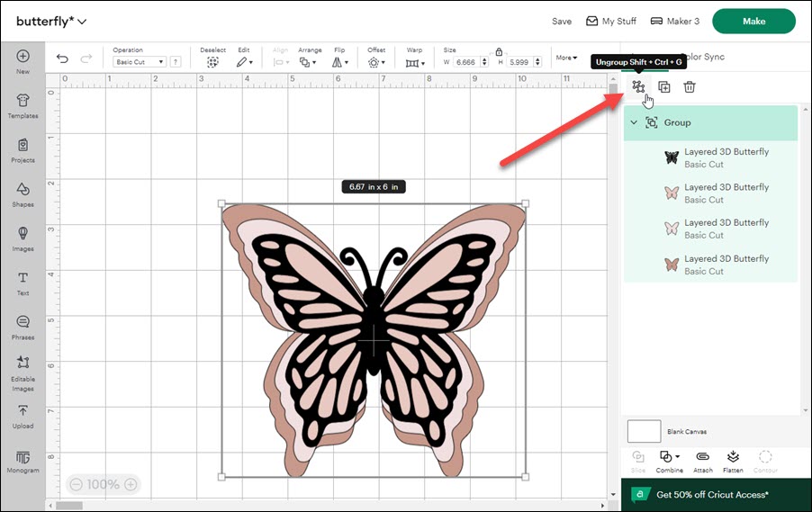Delete selection with the trash icon
This screenshot has height=512, width=812.
point(690,87)
